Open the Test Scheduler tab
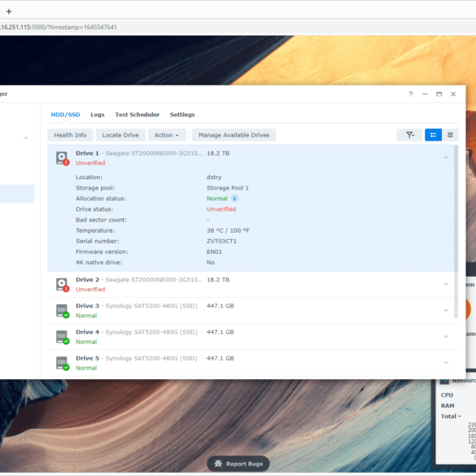The width and height of the screenshot is (476, 476). click(x=138, y=115)
